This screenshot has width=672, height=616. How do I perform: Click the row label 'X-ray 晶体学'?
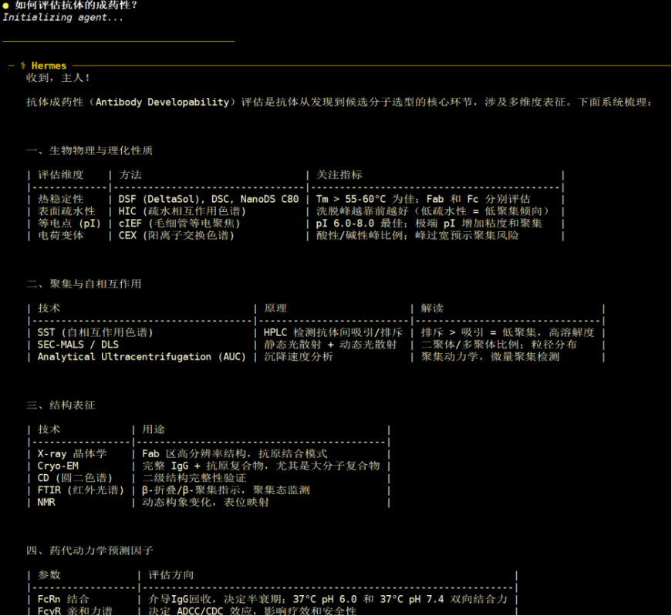pos(72,453)
